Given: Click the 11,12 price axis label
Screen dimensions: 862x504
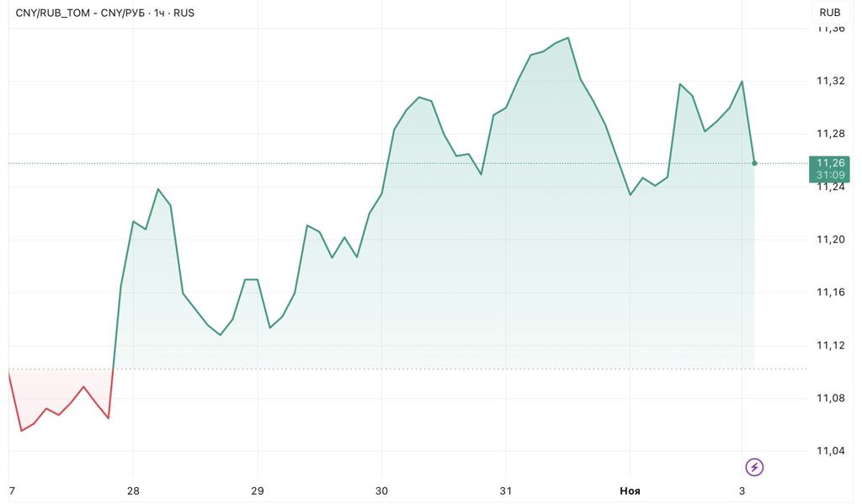Looking at the screenshot, I should point(831,345).
